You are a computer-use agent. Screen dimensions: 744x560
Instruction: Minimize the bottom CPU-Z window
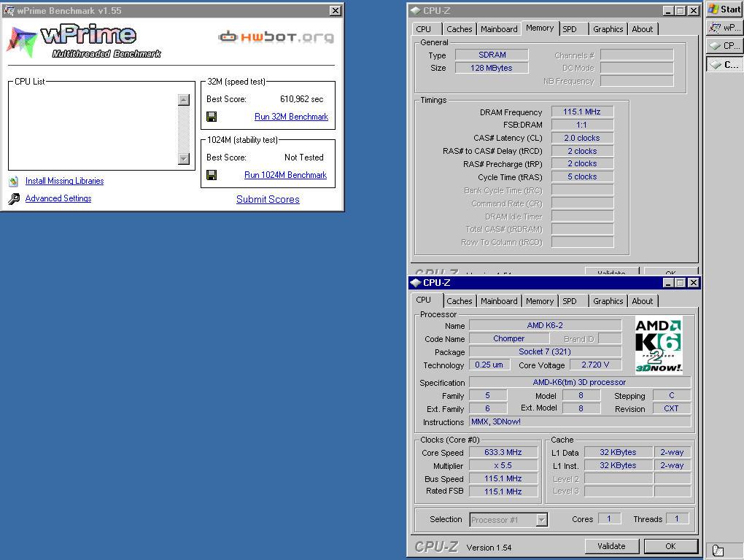click(x=668, y=283)
